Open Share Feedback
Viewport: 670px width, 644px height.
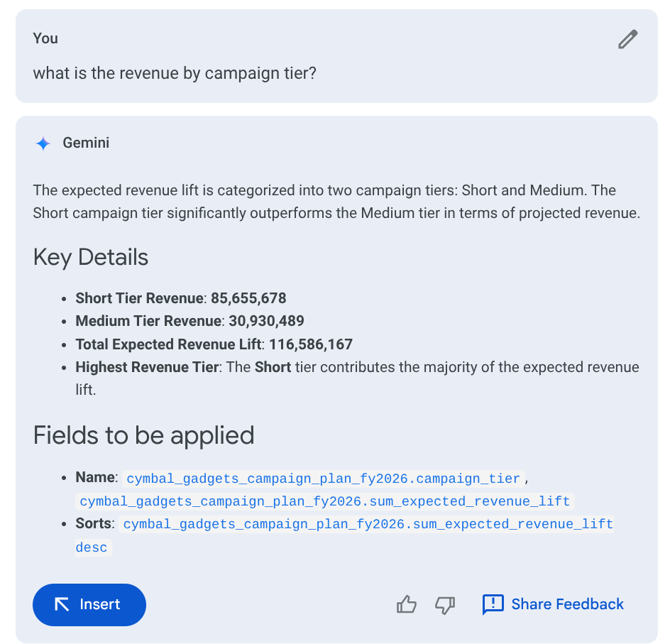[x=567, y=604]
